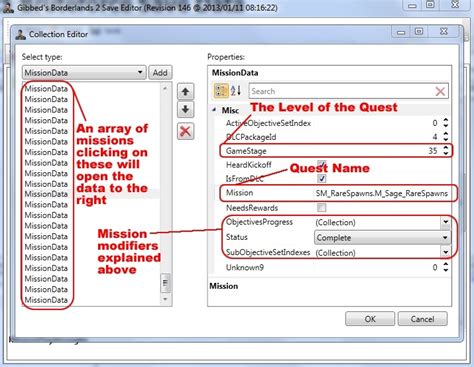Confirm with the OK button
Screen dimensions: 474x367
pos(370,319)
